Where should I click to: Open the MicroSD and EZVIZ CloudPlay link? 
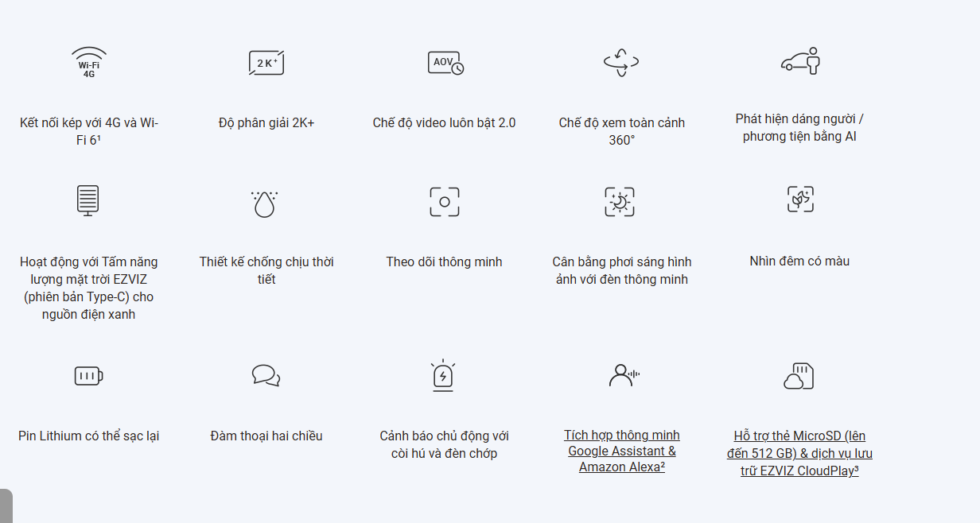[799, 453]
